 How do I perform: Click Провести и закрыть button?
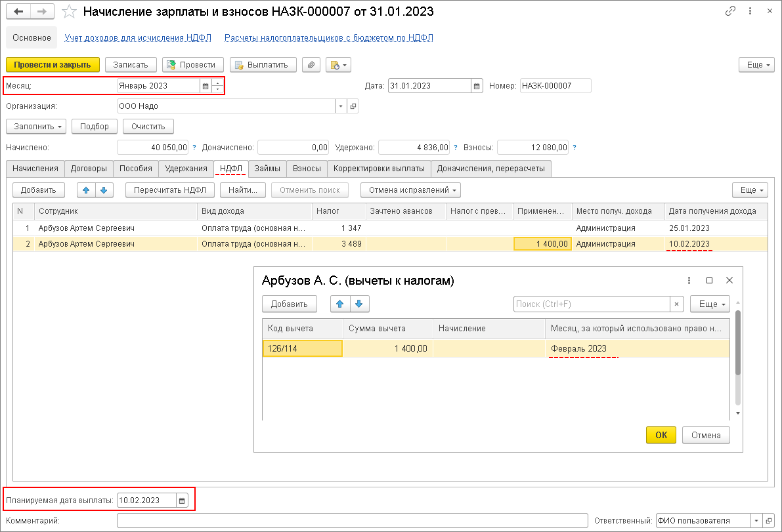pyautogui.click(x=53, y=65)
